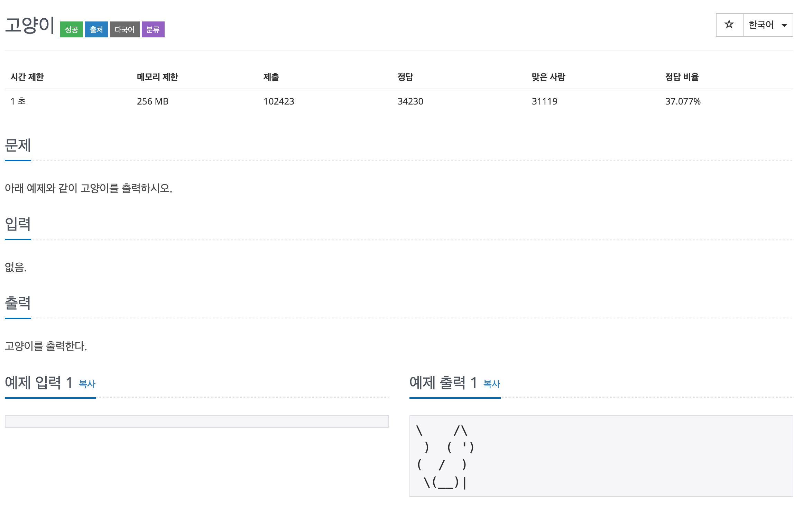Viewport: 812px width, 515px height.
Task: Click the purple 분류 badge
Action: (153, 29)
